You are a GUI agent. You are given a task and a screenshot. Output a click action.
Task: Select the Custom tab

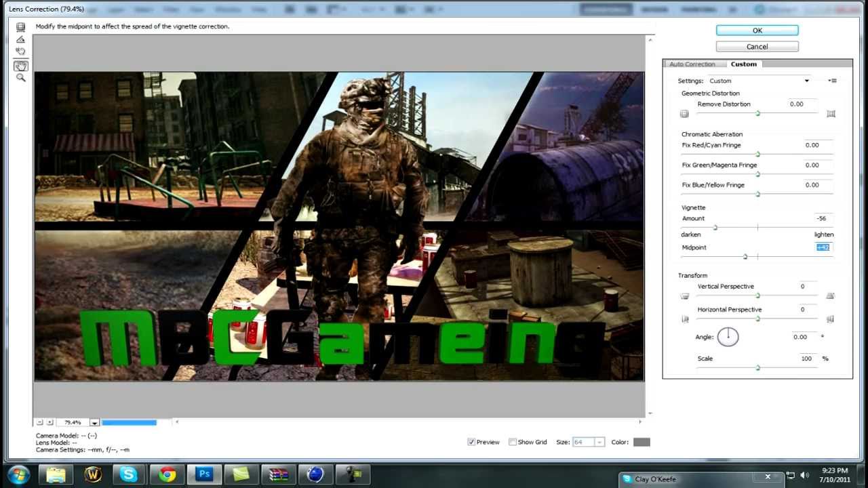(x=743, y=64)
